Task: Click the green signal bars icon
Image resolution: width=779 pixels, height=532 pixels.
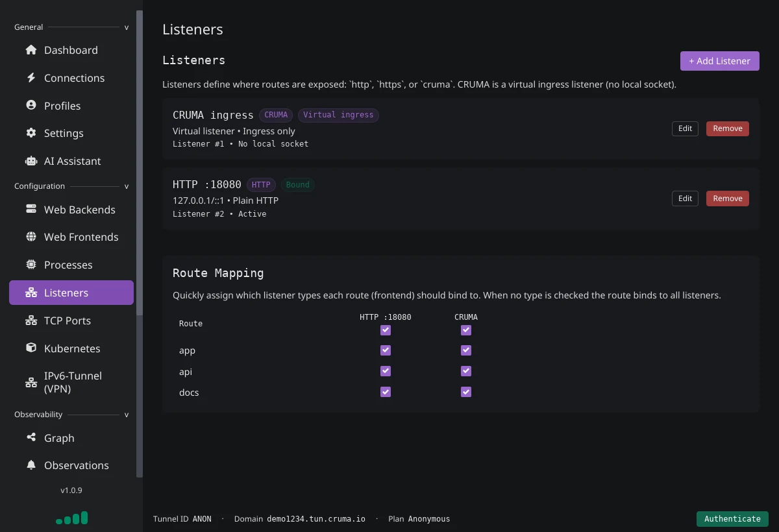Action: 72,518
